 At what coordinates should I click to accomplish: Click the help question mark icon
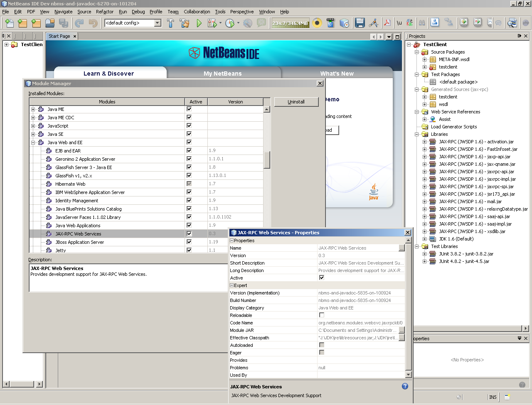tap(405, 386)
